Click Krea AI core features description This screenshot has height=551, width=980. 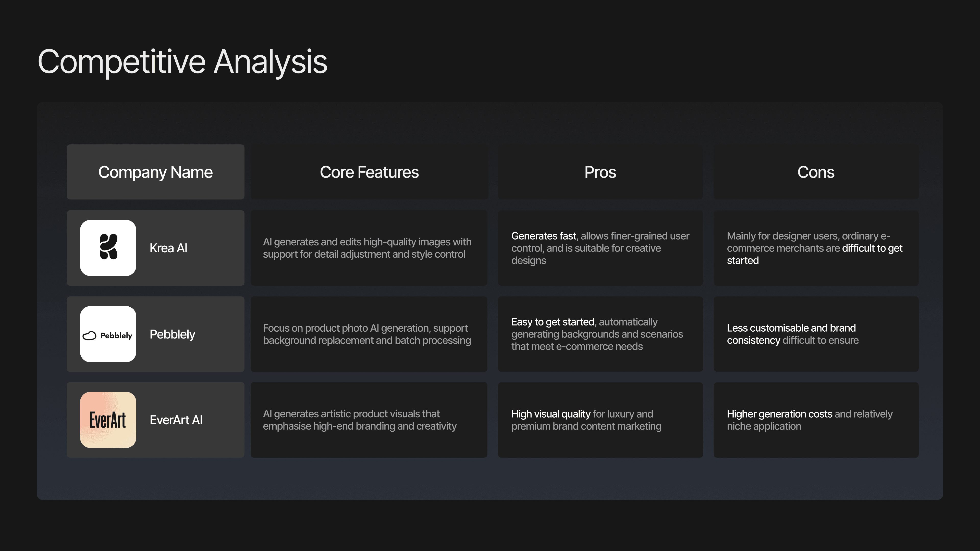pos(367,248)
